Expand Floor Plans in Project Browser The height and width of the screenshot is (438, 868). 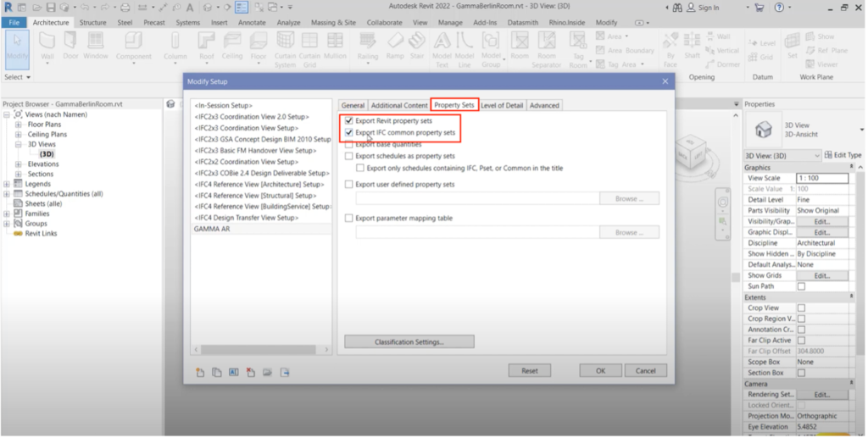point(19,125)
